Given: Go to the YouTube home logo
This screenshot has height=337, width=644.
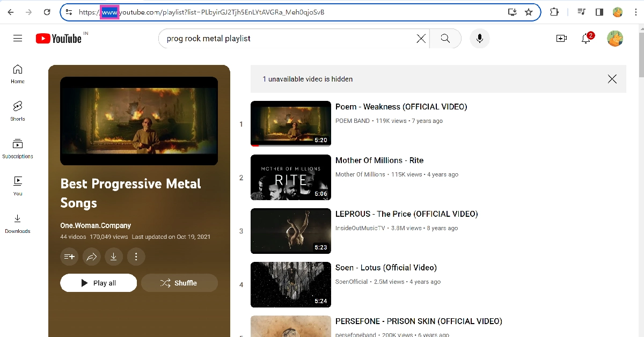Looking at the screenshot, I should pos(59,38).
